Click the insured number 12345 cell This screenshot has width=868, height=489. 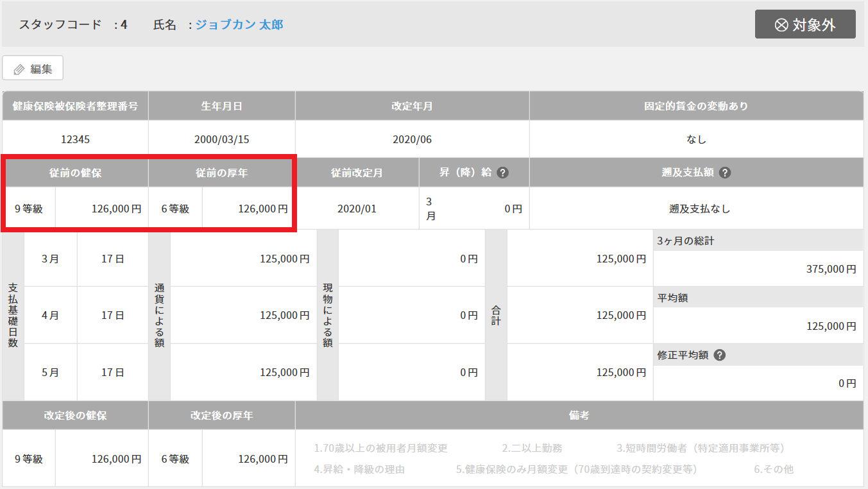click(x=75, y=139)
